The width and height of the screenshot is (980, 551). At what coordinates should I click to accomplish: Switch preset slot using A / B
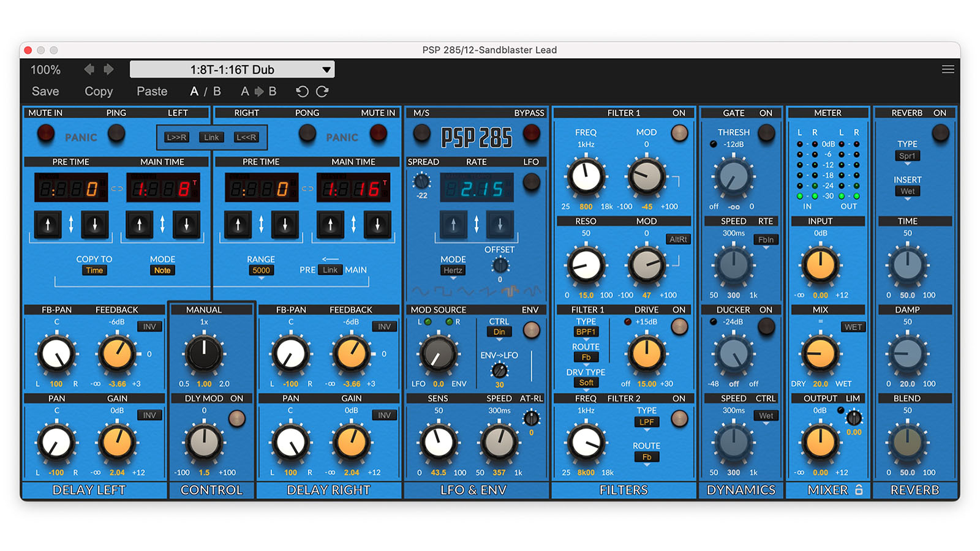tap(205, 91)
